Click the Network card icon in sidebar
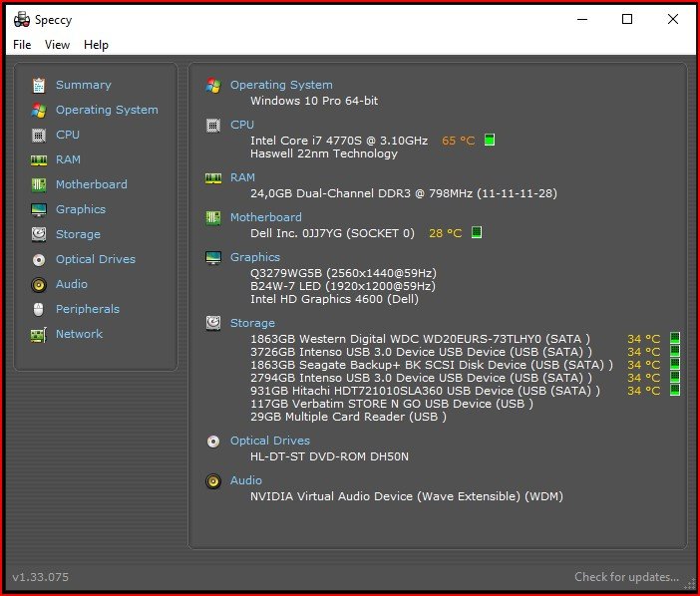 click(39, 335)
